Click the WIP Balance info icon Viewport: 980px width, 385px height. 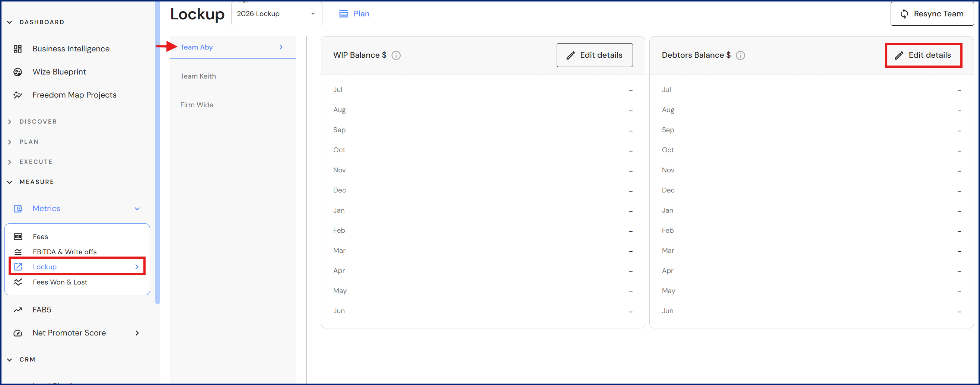click(396, 55)
